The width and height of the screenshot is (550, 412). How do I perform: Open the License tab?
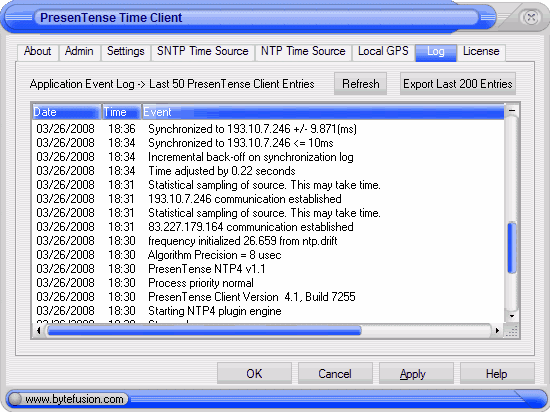tap(481, 52)
